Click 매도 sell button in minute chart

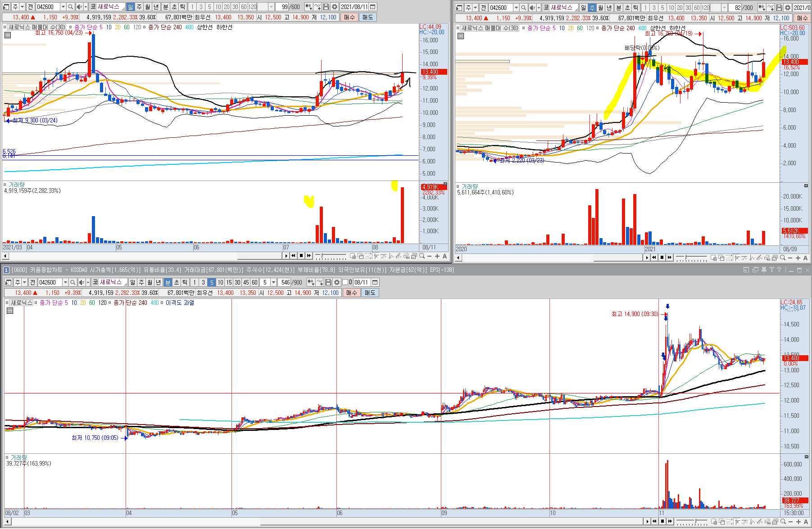(370, 293)
